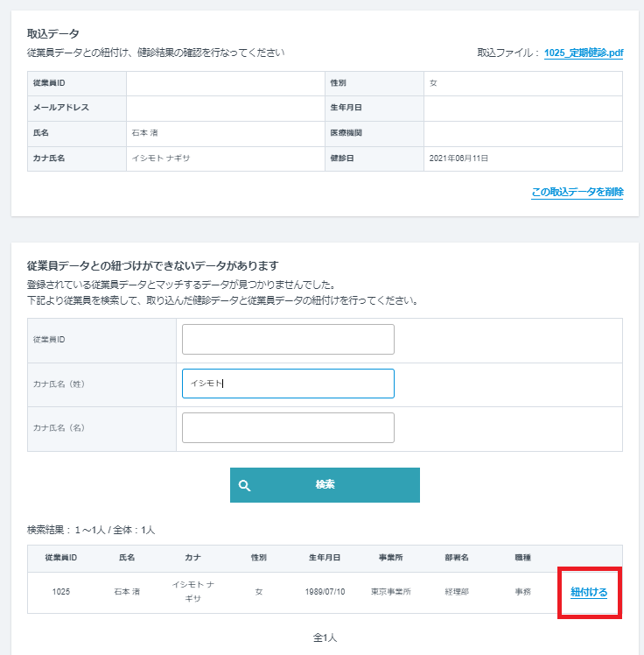This screenshot has height=655, width=644.
Task: Click the magnifying glass icon on search button
Action: 245,485
